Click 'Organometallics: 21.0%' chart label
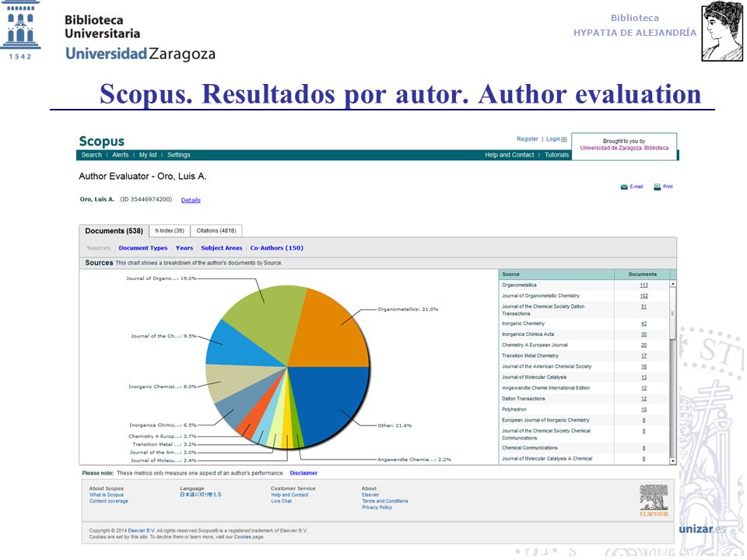Viewport: 747px width, 560px height. (x=408, y=310)
